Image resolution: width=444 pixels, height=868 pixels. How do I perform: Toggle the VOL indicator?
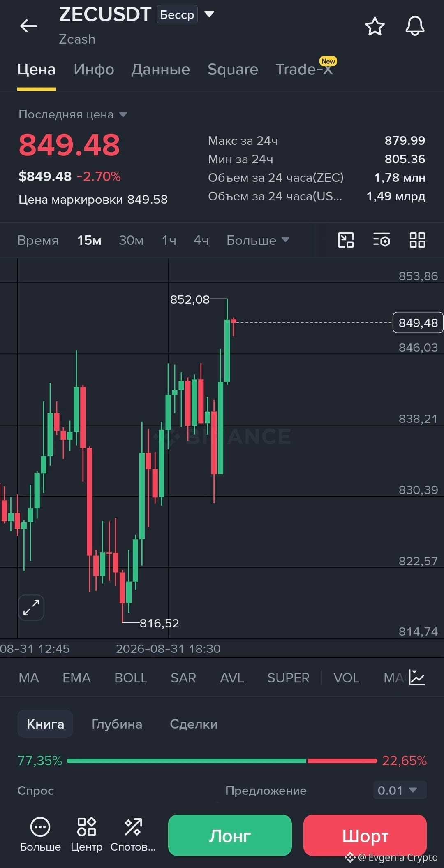click(347, 678)
